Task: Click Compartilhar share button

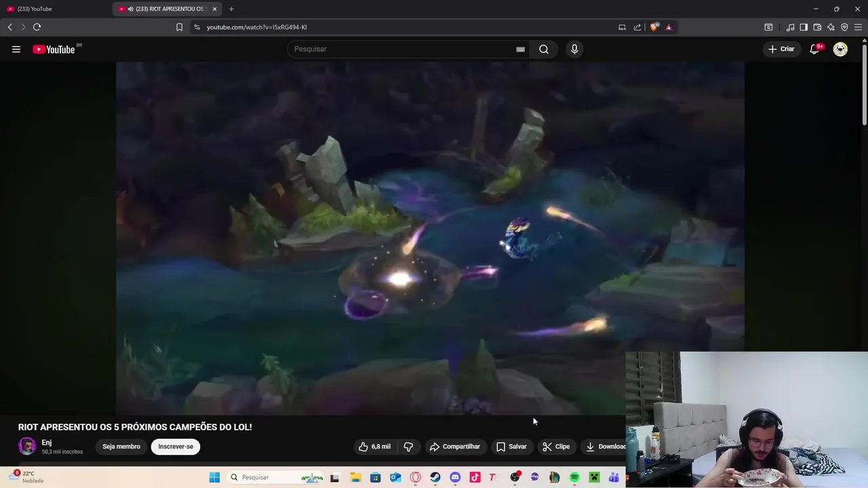Action: (x=455, y=447)
